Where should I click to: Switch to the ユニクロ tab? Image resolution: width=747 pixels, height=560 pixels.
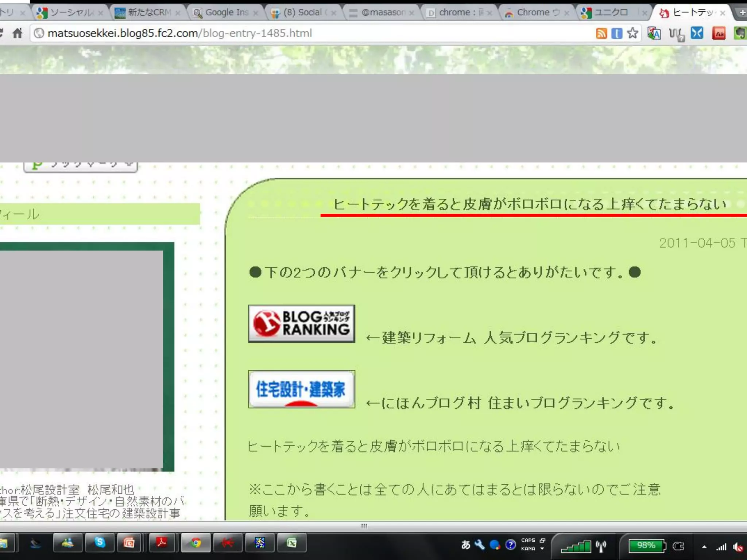(611, 13)
